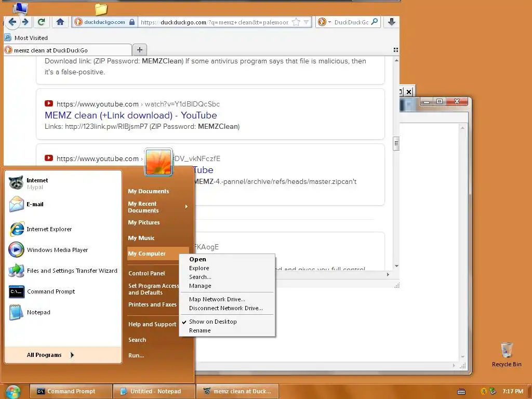
Task: Open the Downloads arrow button
Action: point(391,22)
